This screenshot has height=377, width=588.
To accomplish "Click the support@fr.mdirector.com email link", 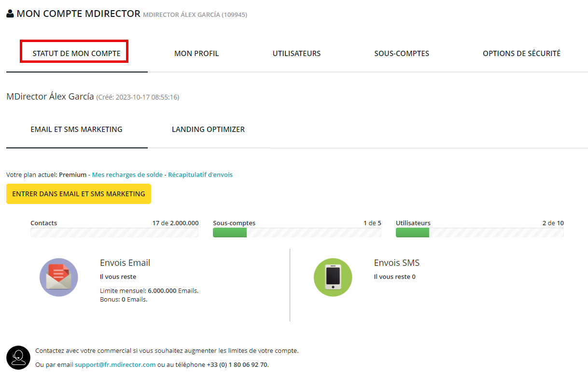I will (x=115, y=365).
